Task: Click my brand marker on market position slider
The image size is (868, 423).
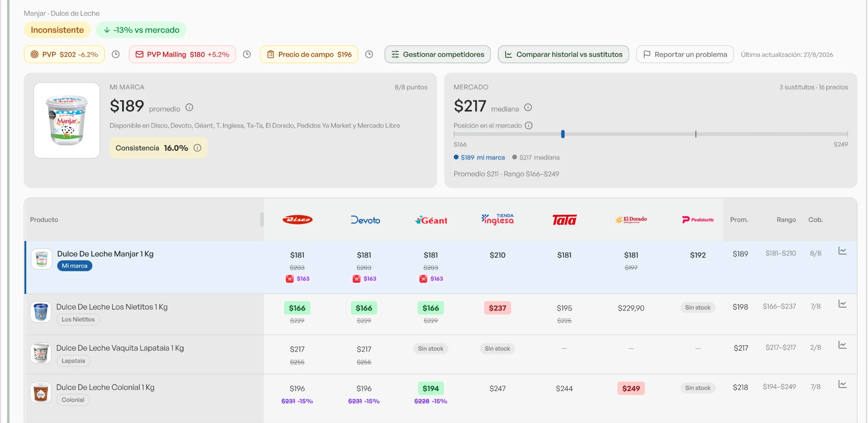Action: (x=563, y=134)
